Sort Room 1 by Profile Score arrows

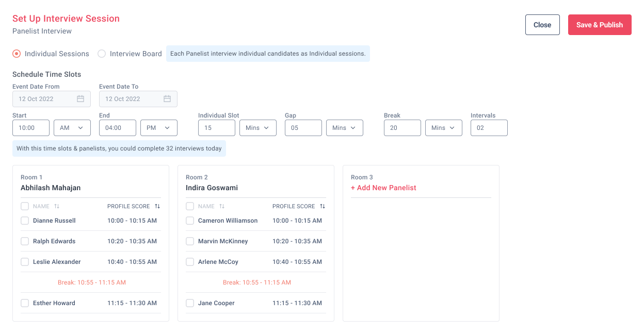[x=157, y=206]
